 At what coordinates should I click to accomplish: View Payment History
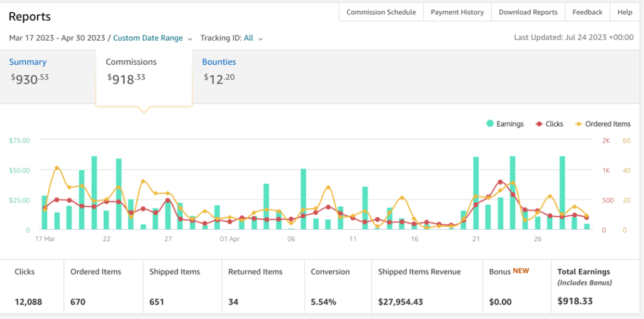(457, 12)
